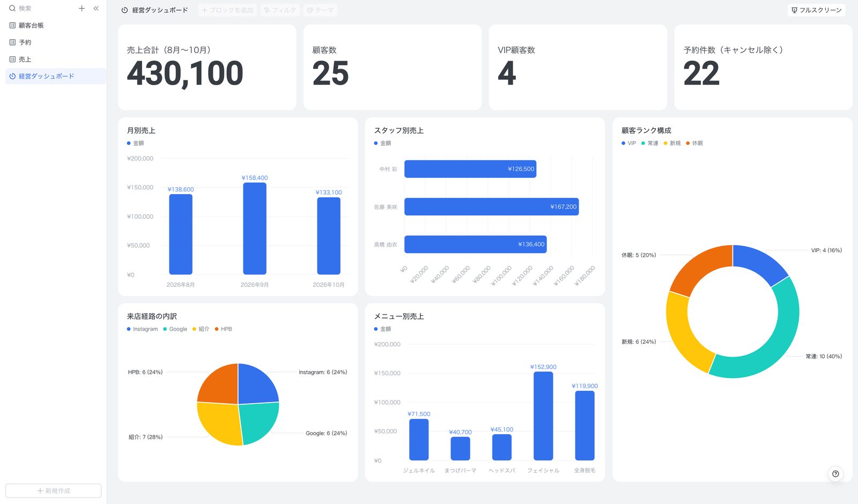The width and height of the screenshot is (858, 504).
Task: Click the 2026年8月 bar showing ¥138,600
Action: coord(181,234)
